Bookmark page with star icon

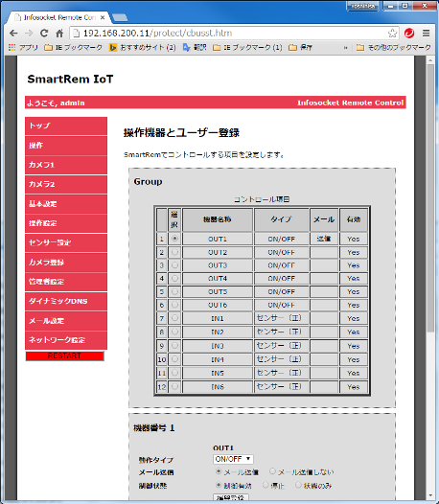pos(392,34)
